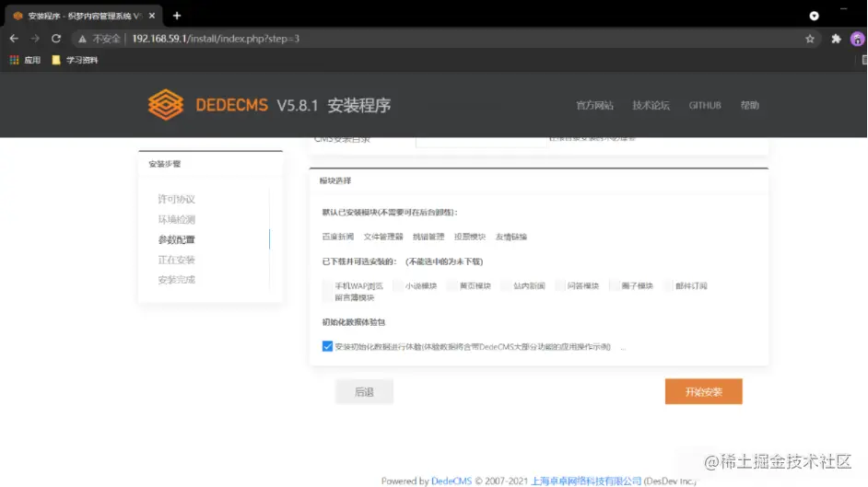Screen dimensions: 868x487
Task: Tick the 邮件订阅 module checkbox
Action: tap(668, 285)
